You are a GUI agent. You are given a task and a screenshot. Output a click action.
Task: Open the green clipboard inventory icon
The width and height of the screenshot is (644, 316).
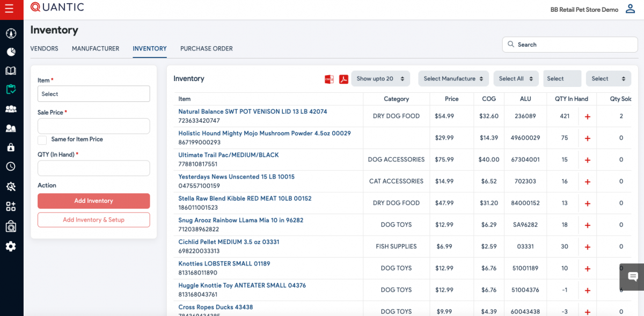pos(11,90)
